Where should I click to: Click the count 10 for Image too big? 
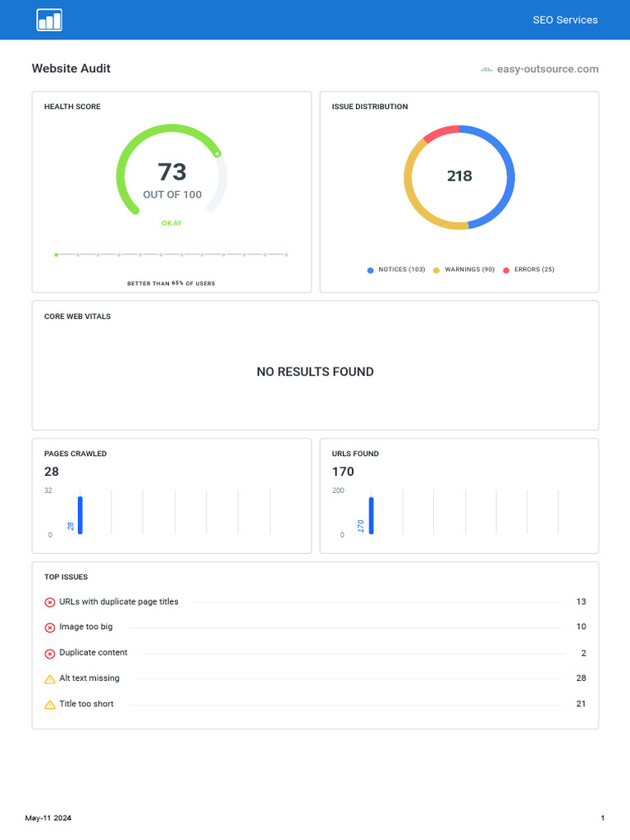(x=582, y=627)
